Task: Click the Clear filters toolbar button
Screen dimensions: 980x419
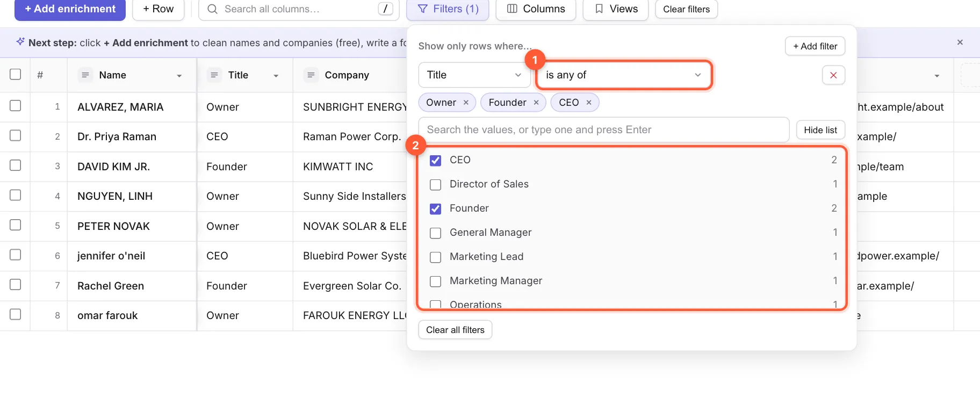Action: point(687,9)
